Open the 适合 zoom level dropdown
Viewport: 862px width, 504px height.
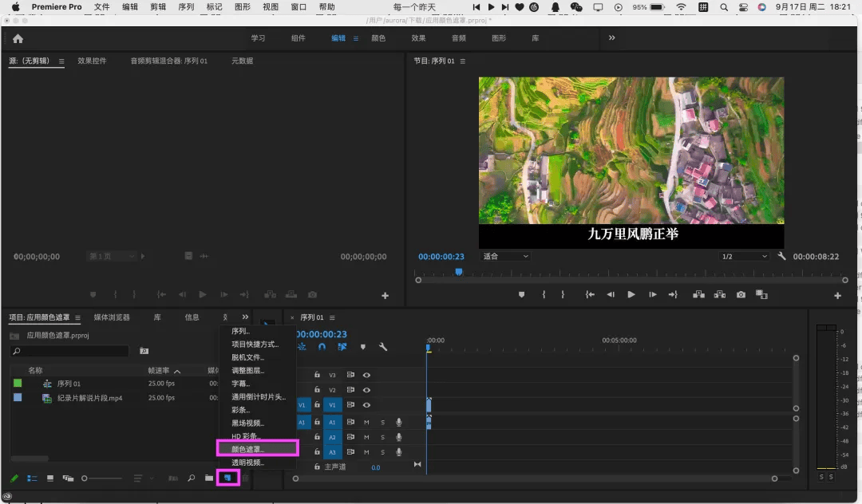[x=506, y=257]
